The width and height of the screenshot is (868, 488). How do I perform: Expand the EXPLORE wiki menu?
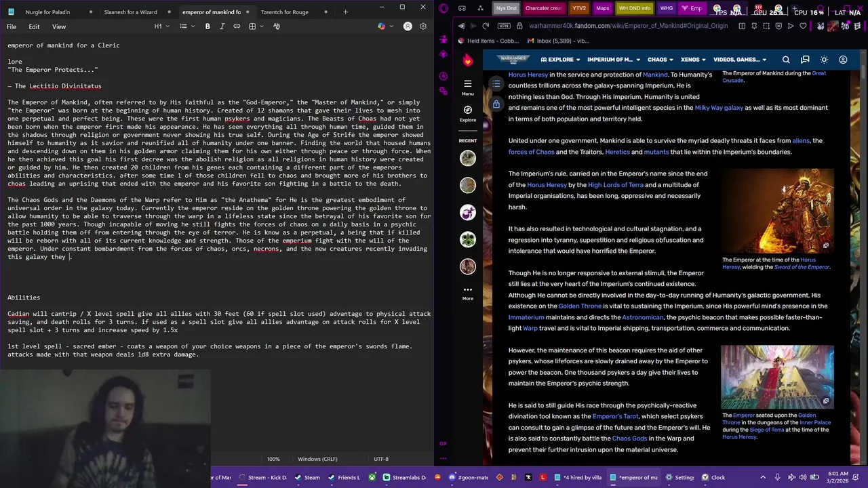[x=560, y=60]
